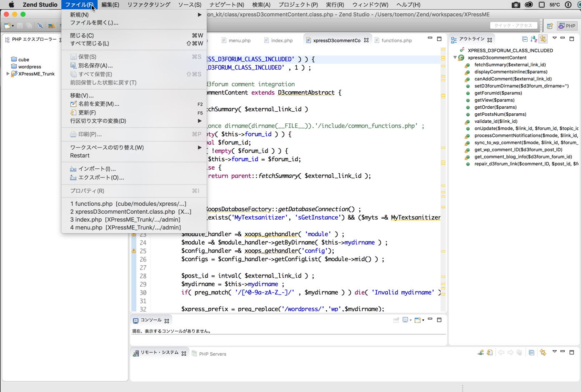Click the skip all breakpoints toolbar icon
The image size is (581, 392).
40,26
